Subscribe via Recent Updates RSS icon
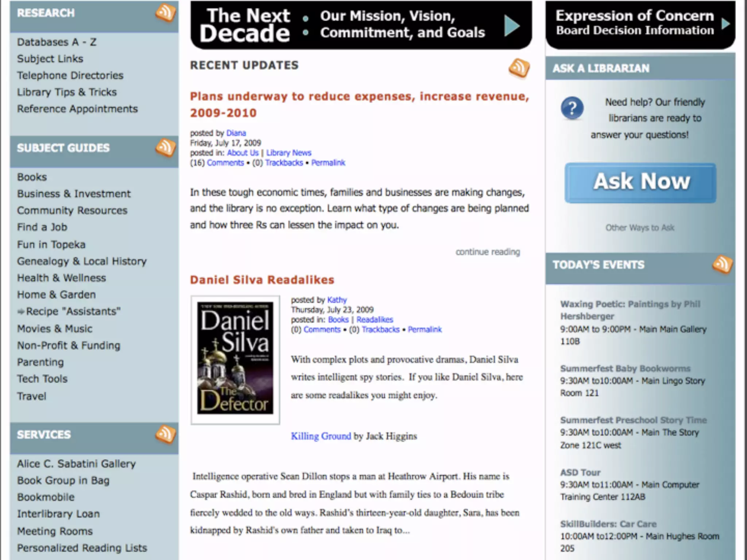The height and width of the screenshot is (560, 747). click(519, 68)
